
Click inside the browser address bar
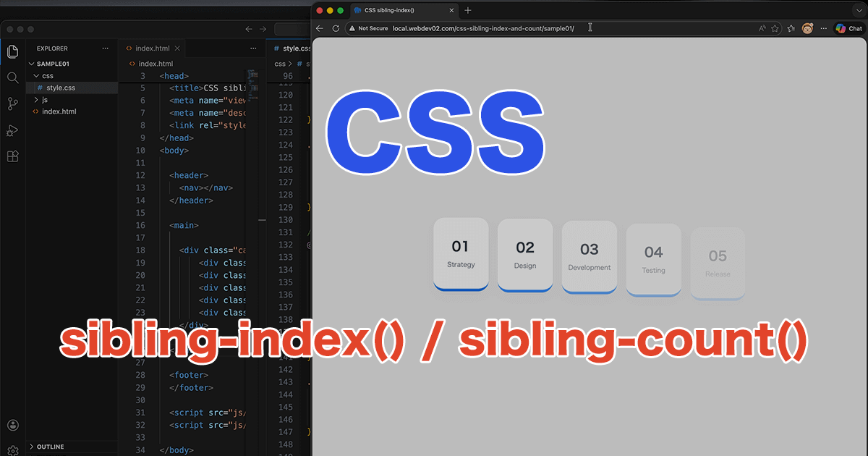[x=506, y=28]
